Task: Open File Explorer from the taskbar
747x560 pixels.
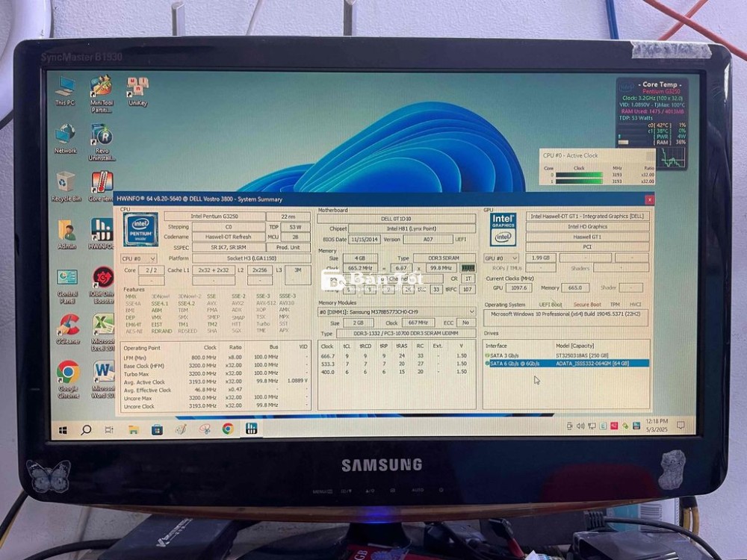Action: point(134,430)
